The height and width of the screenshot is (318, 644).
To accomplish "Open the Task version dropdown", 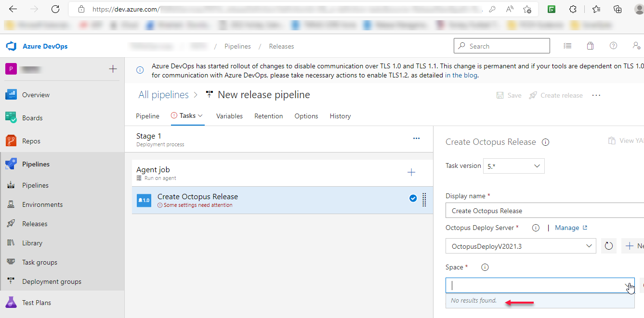I will coord(513,165).
